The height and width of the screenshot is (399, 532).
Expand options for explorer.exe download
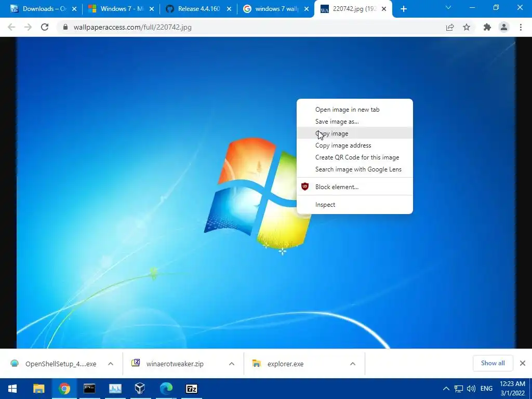click(x=353, y=364)
